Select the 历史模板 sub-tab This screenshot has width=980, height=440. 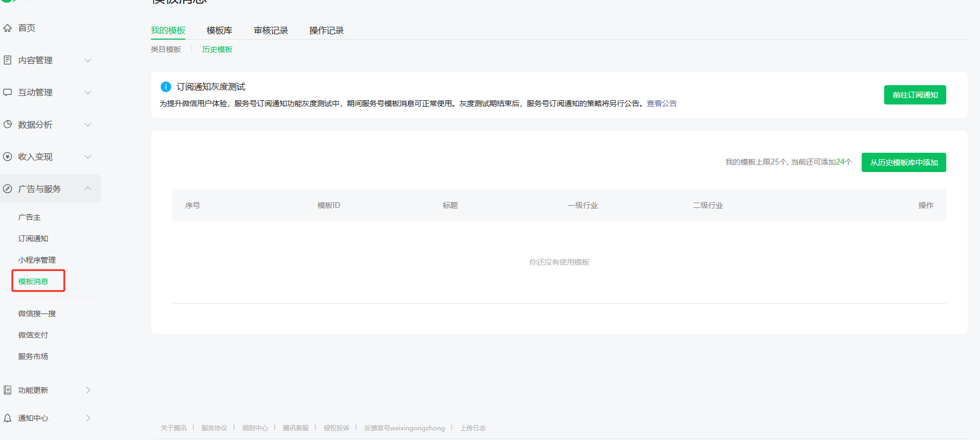[217, 49]
